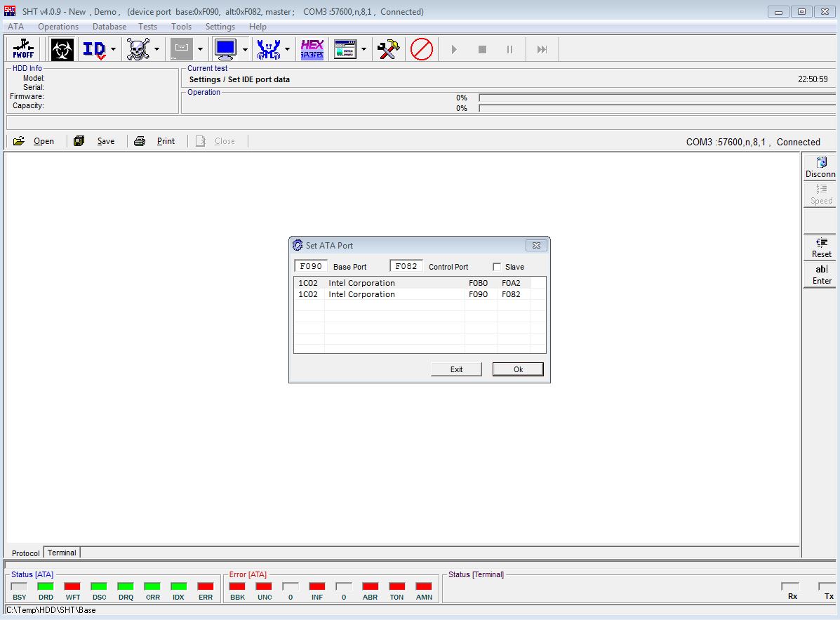Open the Database menu
This screenshot has width=840, height=620.
[x=109, y=27]
